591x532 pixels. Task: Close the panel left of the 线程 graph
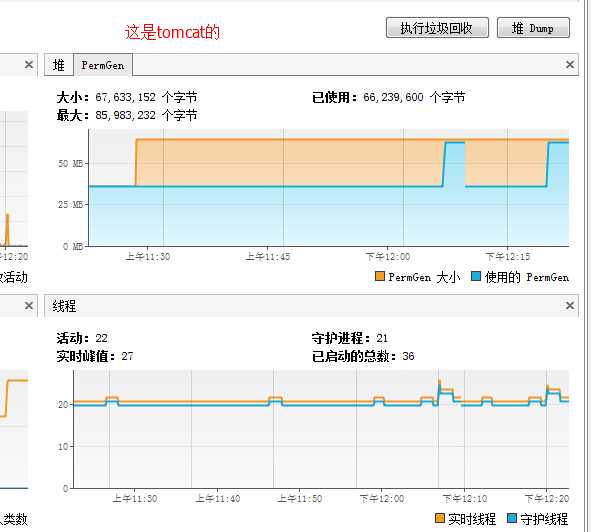click(x=29, y=305)
